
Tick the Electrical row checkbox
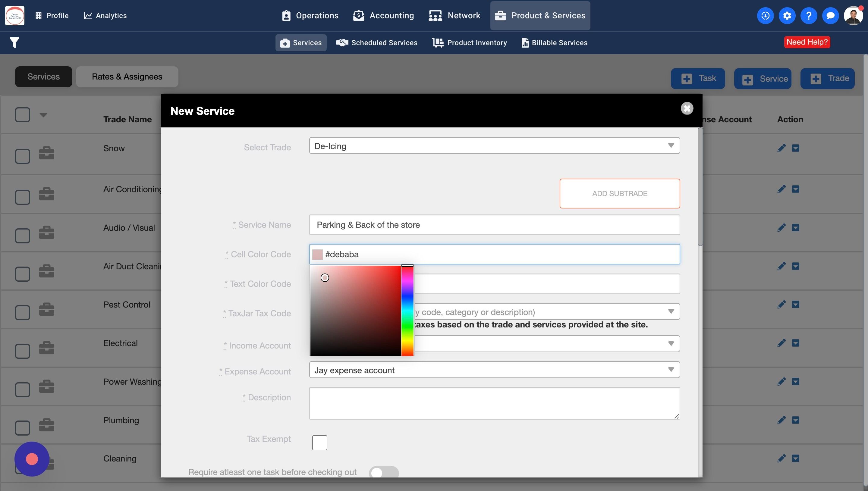click(x=23, y=351)
